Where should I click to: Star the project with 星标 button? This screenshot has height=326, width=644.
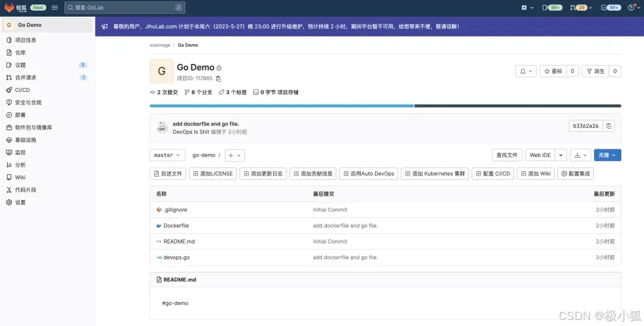553,71
